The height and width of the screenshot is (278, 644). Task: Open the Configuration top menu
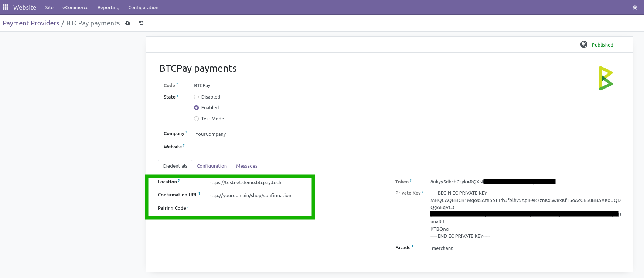[x=143, y=7]
